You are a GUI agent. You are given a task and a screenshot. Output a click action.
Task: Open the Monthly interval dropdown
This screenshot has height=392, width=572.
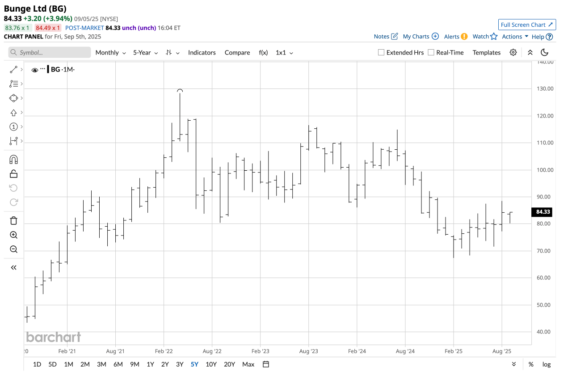[x=110, y=52]
